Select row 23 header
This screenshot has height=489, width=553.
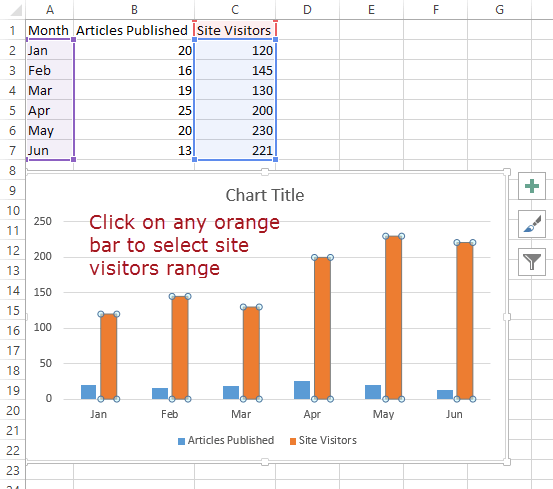13,470
